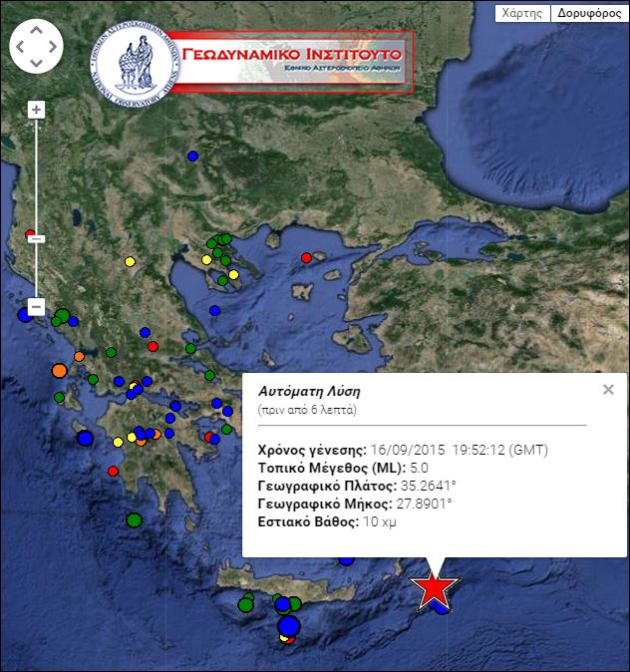
Task: Click the National Observatory round emblem
Action: [x=135, y=64]
